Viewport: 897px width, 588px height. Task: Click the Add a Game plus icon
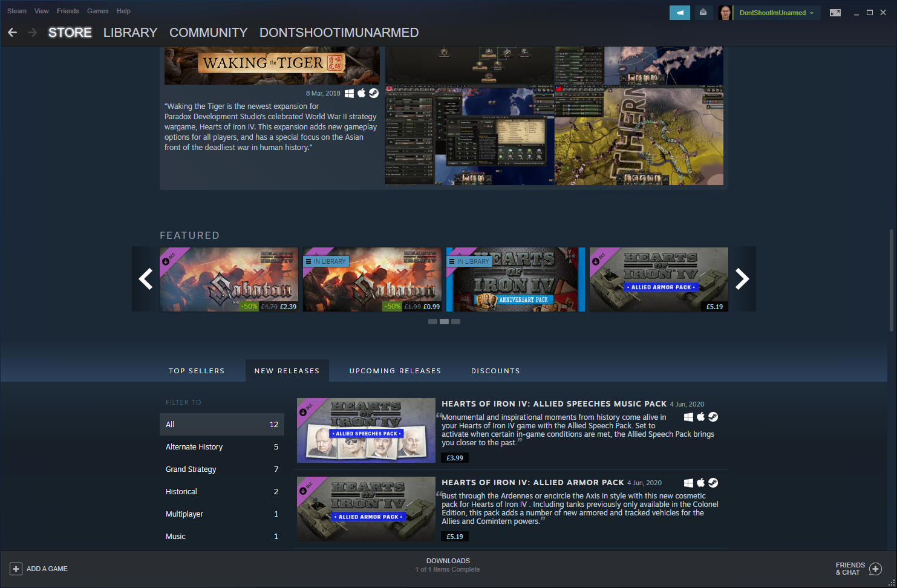coord(16,569)
